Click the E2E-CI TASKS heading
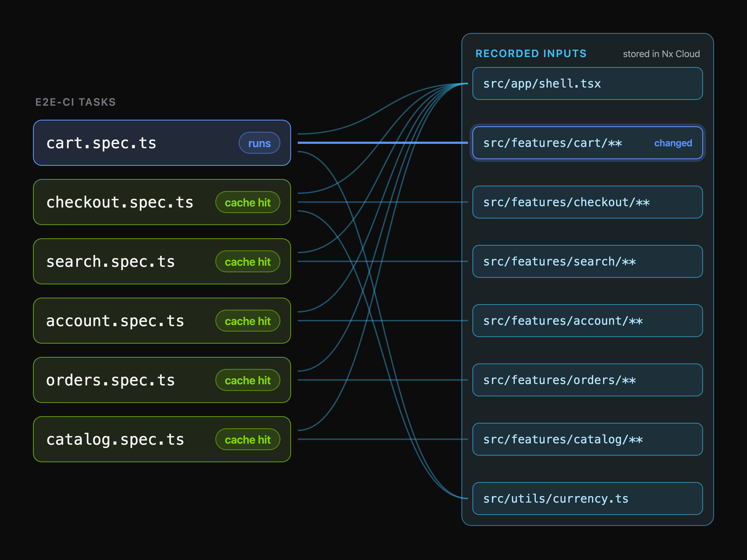Screen dimensions: 747x560 (75, 102)
